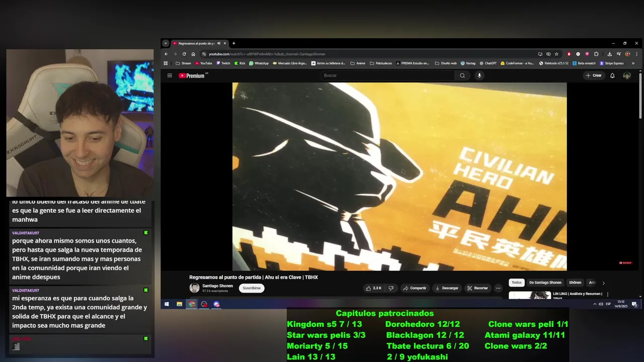
Task: Click the YouTube Buscar search field
Action: pos(387,75)
